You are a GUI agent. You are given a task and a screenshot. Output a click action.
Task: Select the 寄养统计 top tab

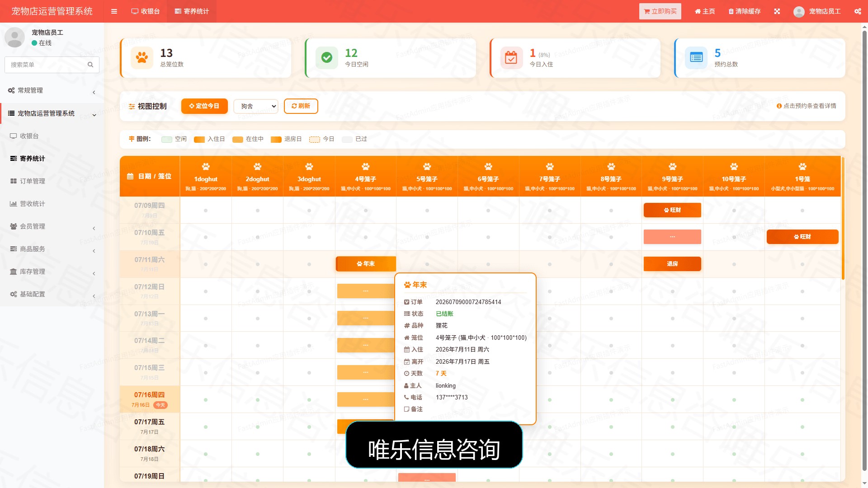click(192, 11)
